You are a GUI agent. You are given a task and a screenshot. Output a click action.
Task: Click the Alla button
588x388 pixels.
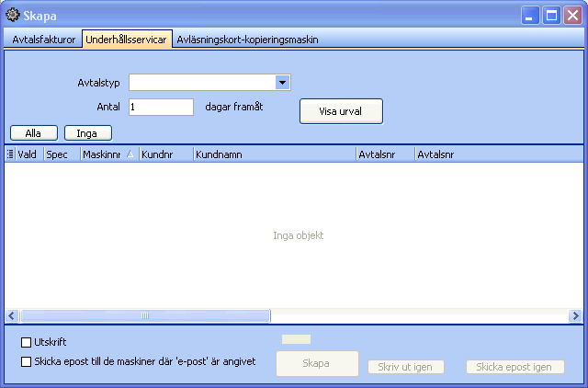(33, 133)
